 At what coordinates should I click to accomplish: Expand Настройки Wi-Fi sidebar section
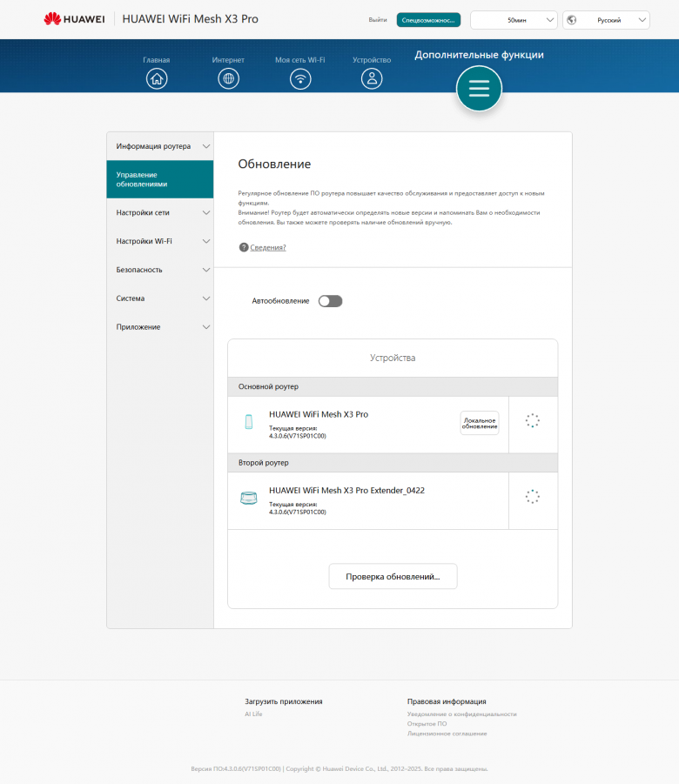click(160, 241)
